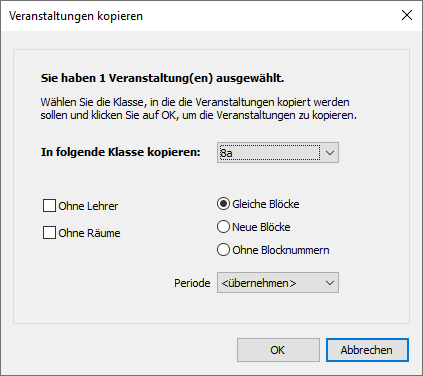423x376 pixels.
Task: Click the bold Sie haben 1 Veranstaltung(en) heading
Action: [x=162, y=78]
